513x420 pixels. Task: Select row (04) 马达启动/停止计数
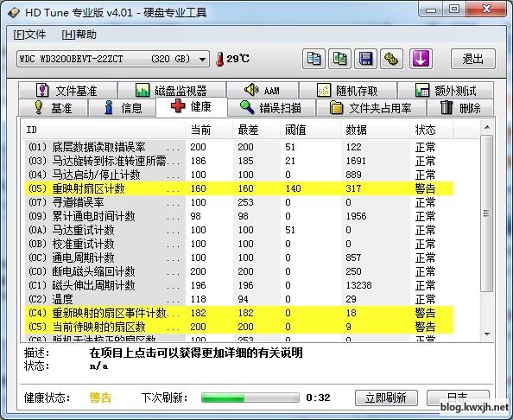point(239,175)
